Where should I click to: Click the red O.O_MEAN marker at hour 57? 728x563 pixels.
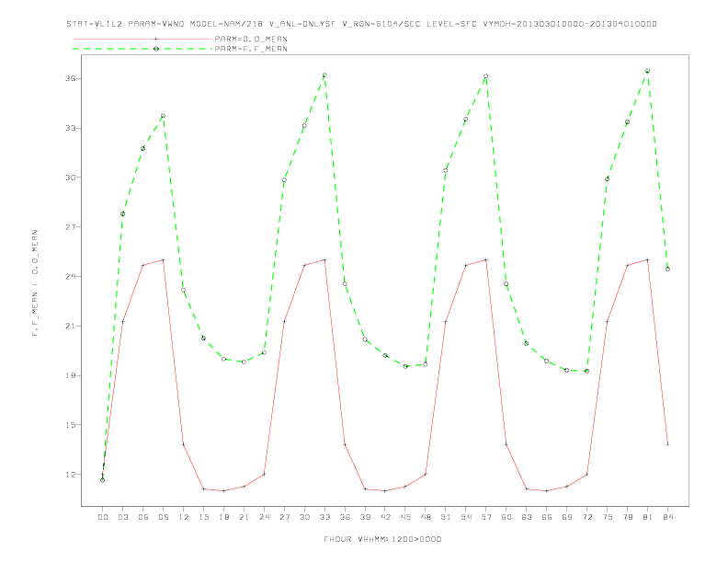pos(486,259)
